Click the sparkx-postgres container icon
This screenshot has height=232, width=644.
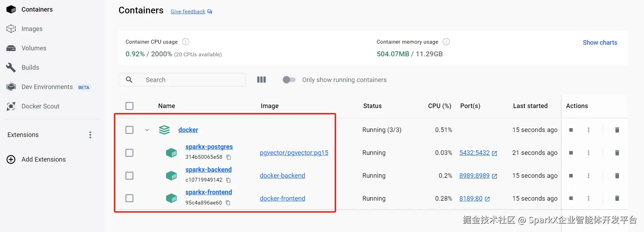coord(171,153)
